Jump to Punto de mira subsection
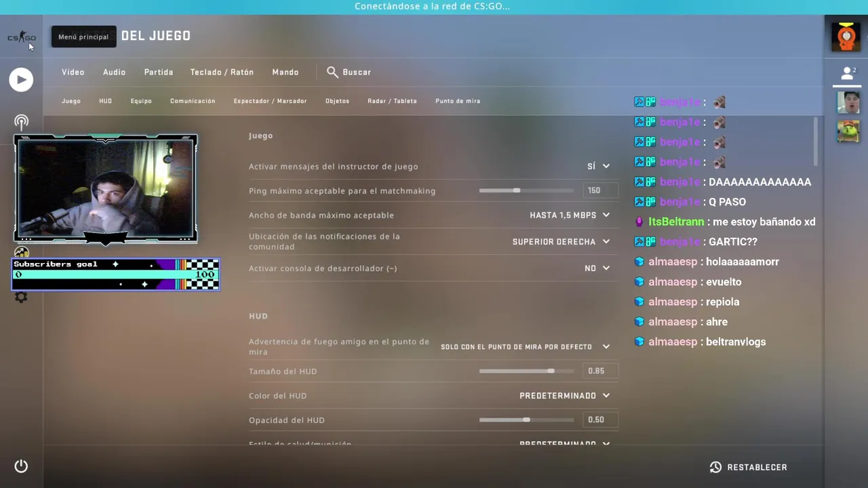 458,101
